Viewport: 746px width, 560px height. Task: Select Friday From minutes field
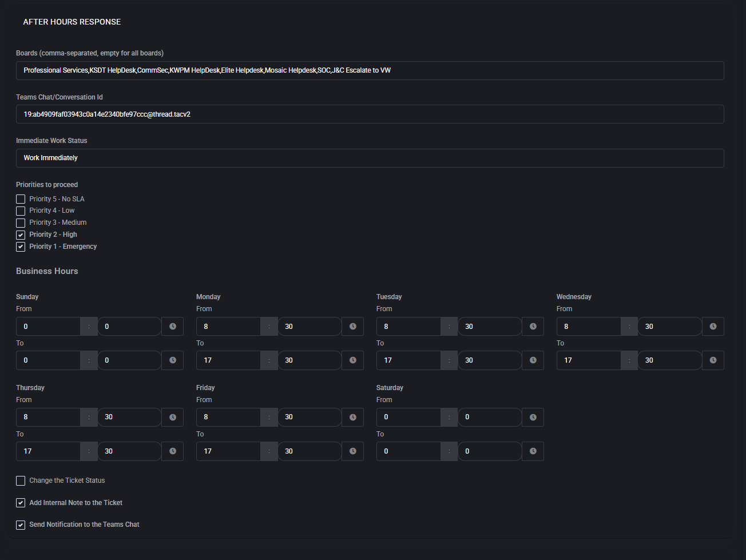click(309, 418)
